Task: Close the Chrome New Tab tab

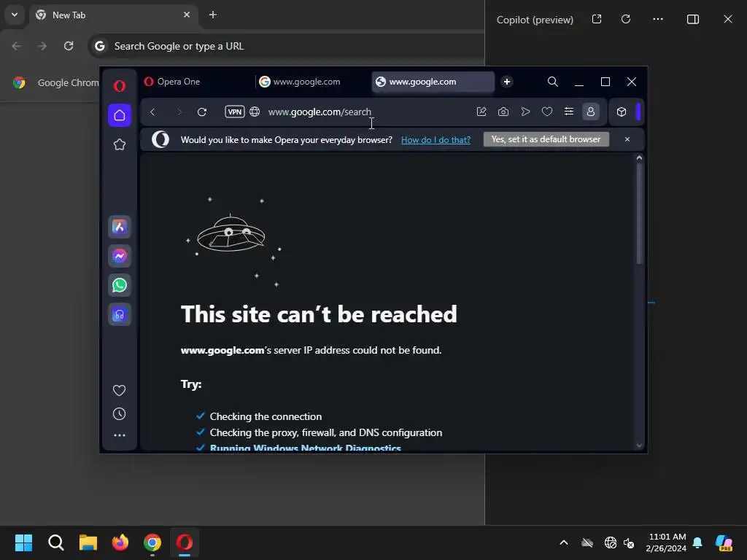Action: point(187,15)
